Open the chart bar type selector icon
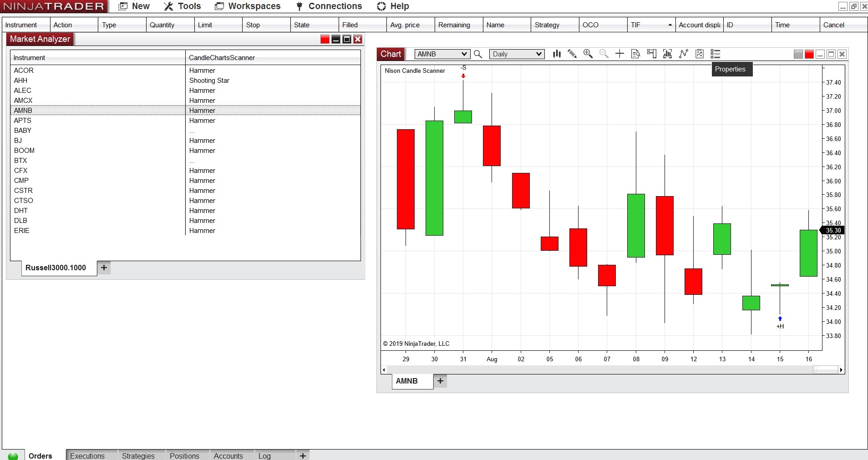868x460 pixels. (x=557, y=54)
